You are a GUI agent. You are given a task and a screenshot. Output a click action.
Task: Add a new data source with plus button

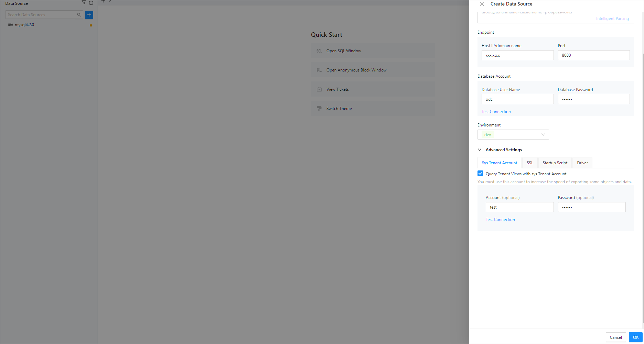(x=89, y=15)
